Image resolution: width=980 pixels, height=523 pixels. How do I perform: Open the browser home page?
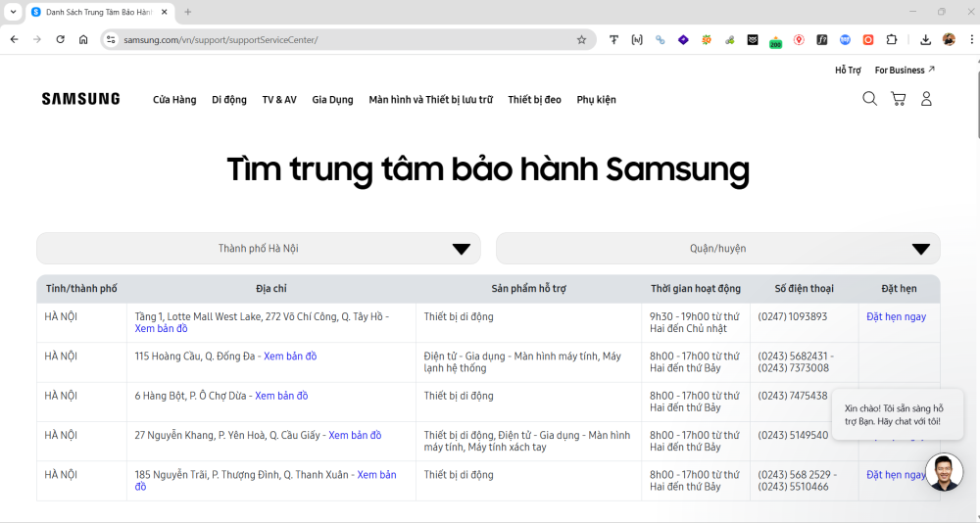coord(83,39)
